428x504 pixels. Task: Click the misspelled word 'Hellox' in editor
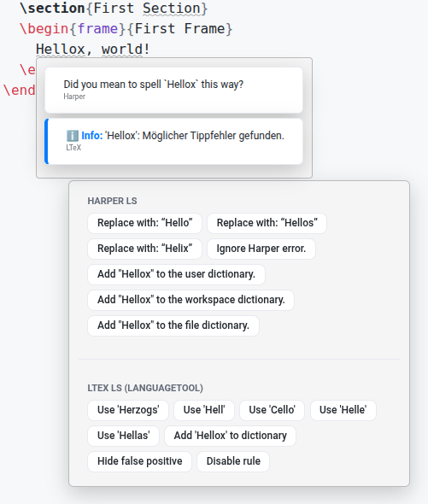point(61,50)
